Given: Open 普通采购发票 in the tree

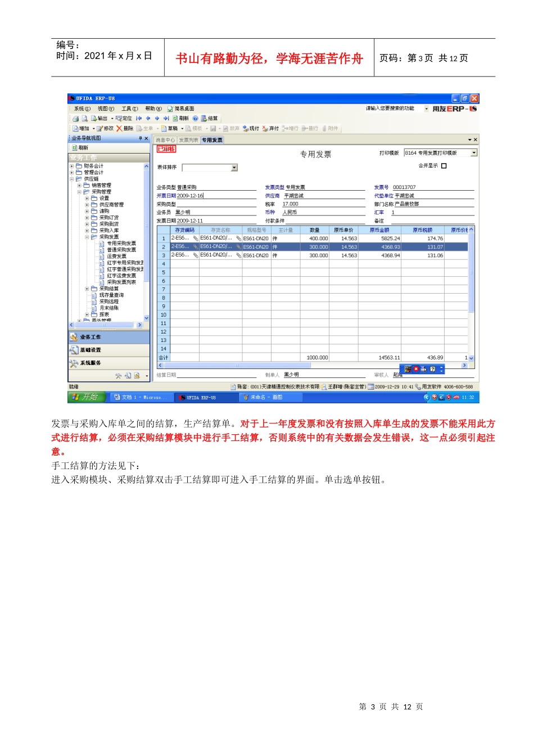Looking at the screenshot, I should click(x=121, y=250).
